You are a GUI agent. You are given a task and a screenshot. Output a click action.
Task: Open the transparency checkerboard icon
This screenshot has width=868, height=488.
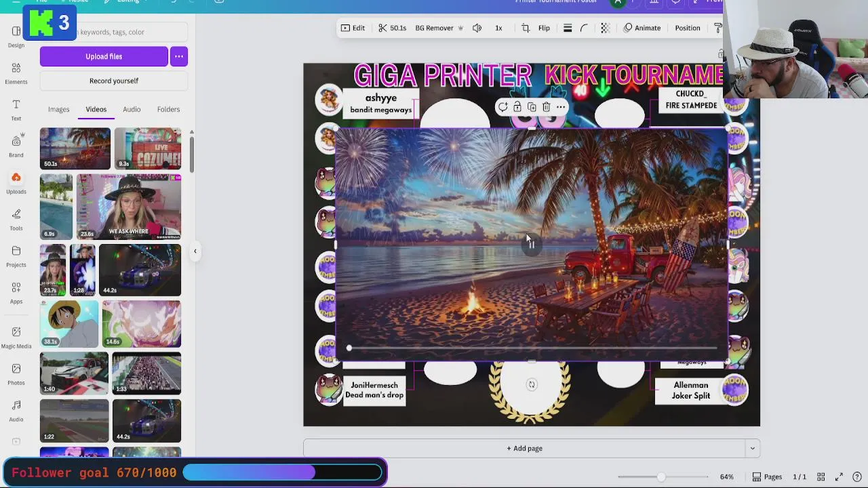605,28
